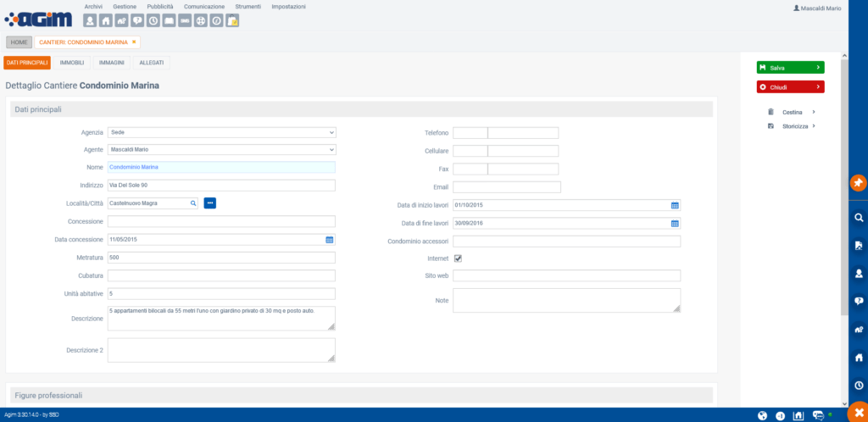Switch to the Allegati tab
Image resolution: width=868 pixels, height=422 pixels.
click(152, 63)
